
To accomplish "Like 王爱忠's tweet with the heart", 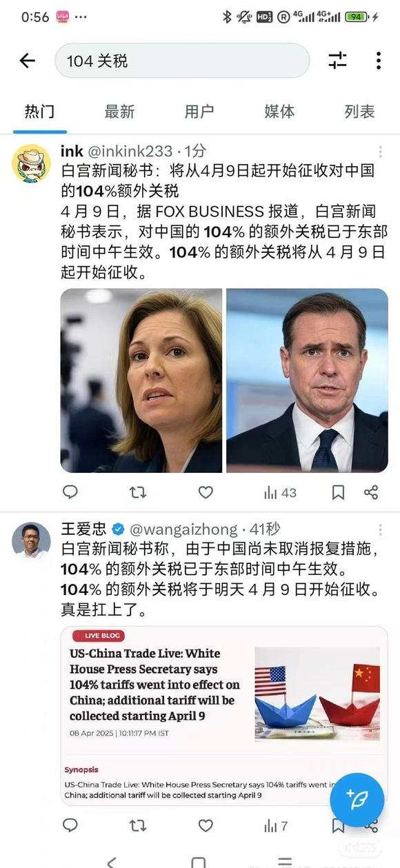I will pos(206,825).
